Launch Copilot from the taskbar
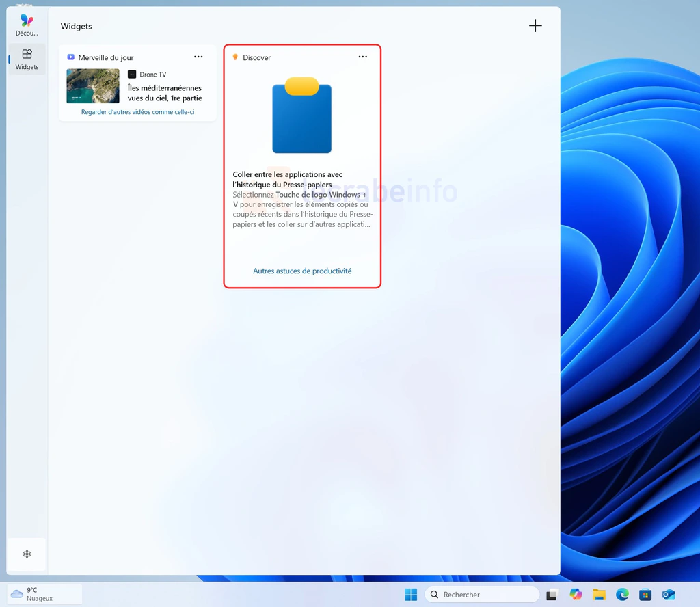 [x=576, y=595]
